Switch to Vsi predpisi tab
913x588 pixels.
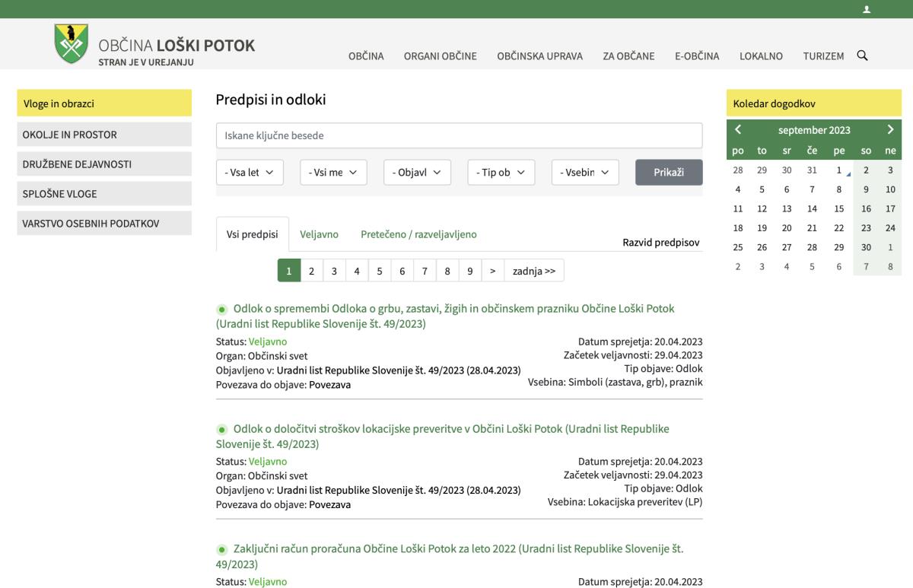point(253,234)
